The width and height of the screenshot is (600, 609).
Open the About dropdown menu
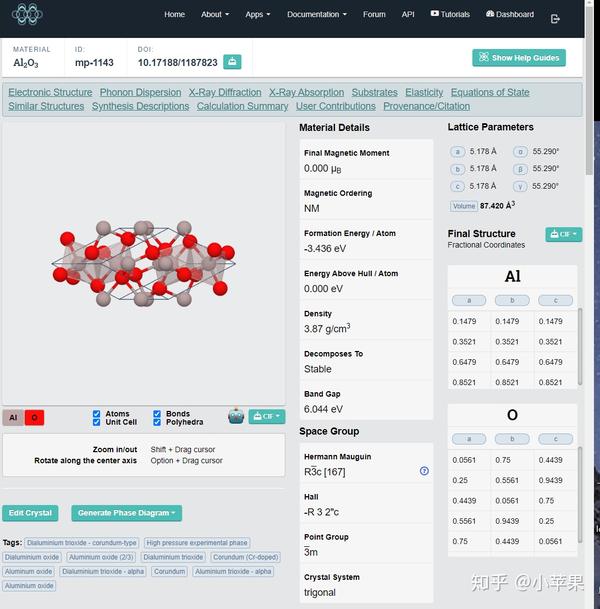[215, 14]
